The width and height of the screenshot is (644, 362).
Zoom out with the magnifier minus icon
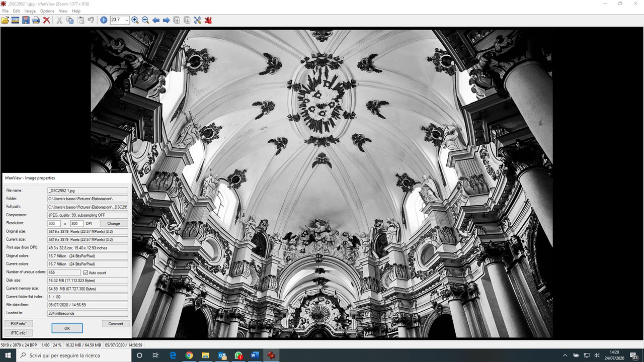pos(145,20)
